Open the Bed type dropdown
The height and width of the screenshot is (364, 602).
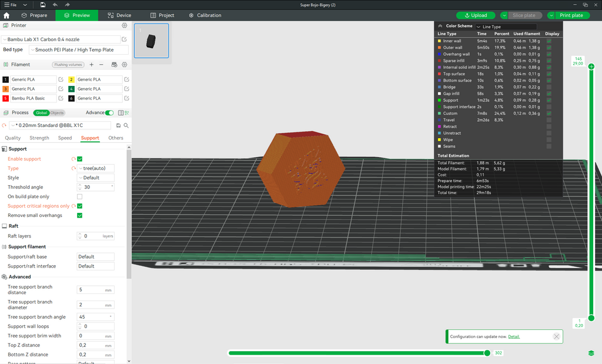tap(79, 50)
